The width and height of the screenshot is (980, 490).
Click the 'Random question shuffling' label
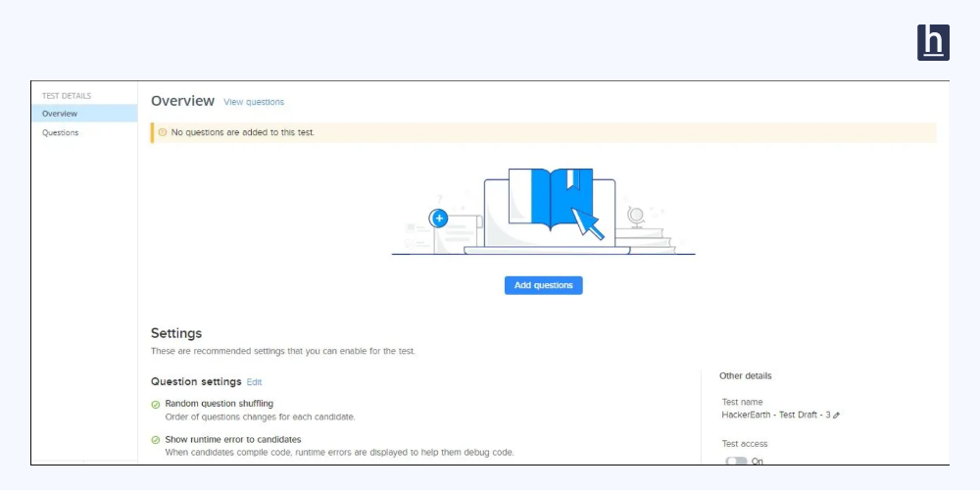coord(220,404)
